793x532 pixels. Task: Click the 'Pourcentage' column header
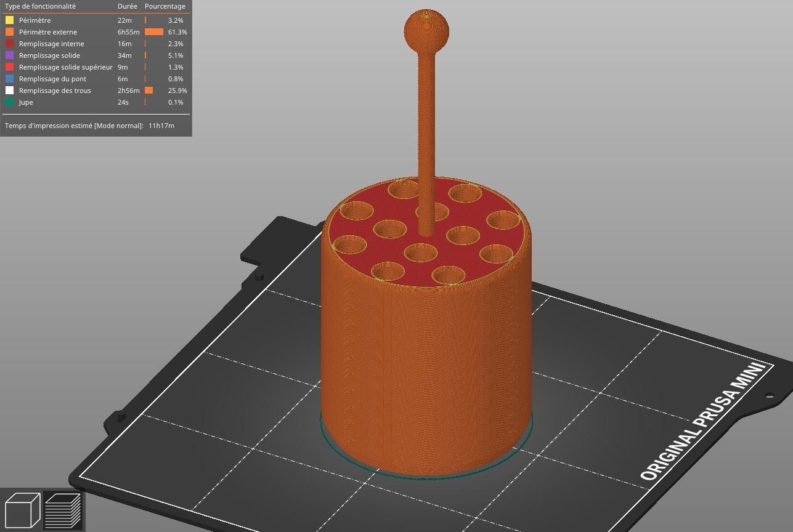coord(165,6)
